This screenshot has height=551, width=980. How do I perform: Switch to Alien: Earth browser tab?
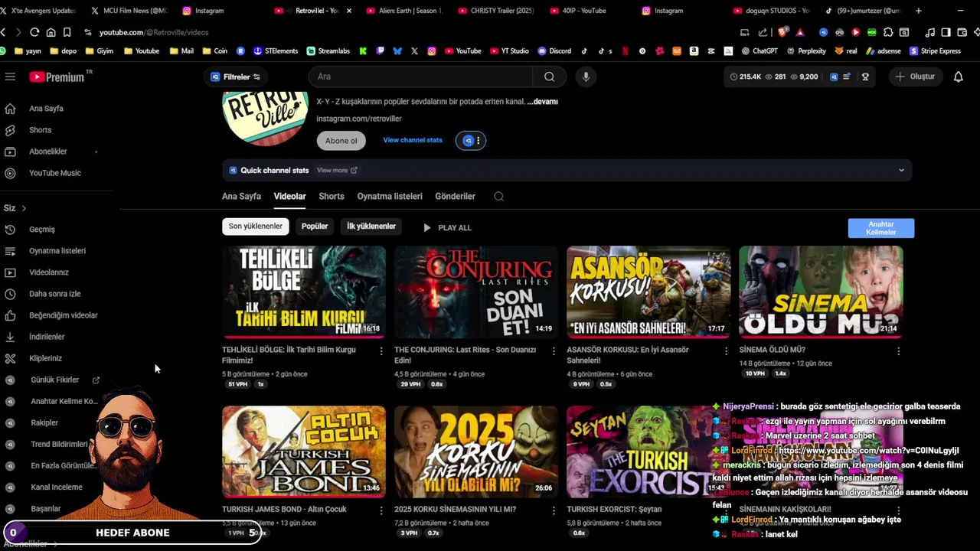point(405,11)
